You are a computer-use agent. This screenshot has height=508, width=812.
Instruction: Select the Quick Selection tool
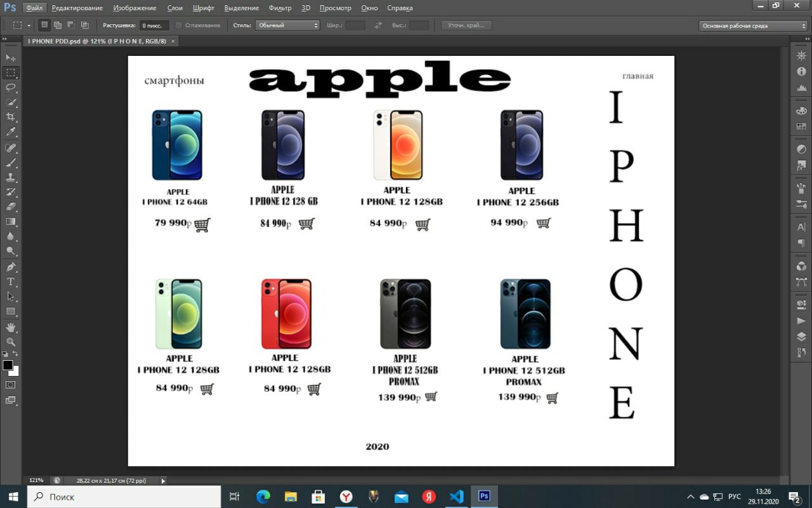tap(11, 102)
